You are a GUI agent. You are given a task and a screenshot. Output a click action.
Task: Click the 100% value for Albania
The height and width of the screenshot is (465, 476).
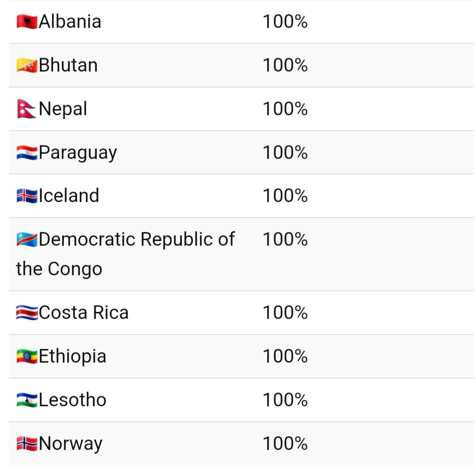(285, 22)
